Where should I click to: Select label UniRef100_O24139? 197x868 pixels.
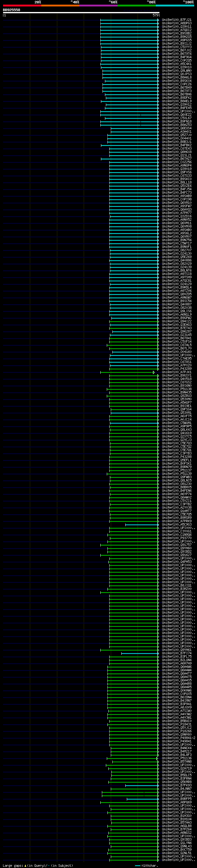pos(176,267)
